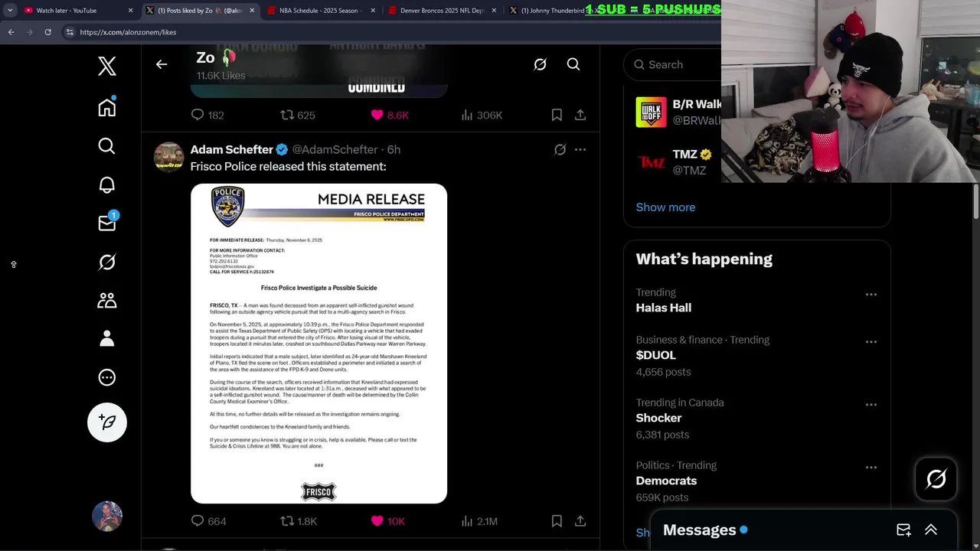Image resolution: width=980 pixels, height=551 pixels.
Task: Open Shocker trending in Canada
Action: click(x=658, y=418)
